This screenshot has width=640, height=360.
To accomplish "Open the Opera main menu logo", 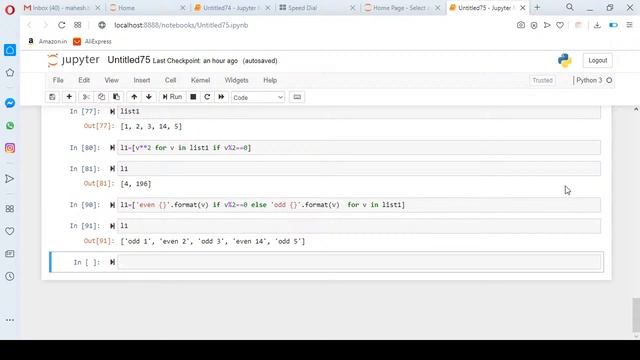I will (9, 9).
